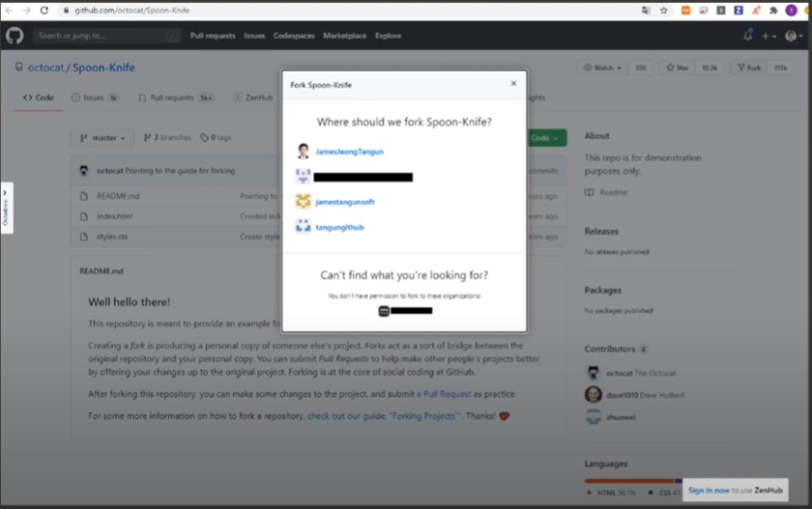Click the GitHub Octocat logo
Viewport: 812px width, 509px height.
(x=14, y=36)
